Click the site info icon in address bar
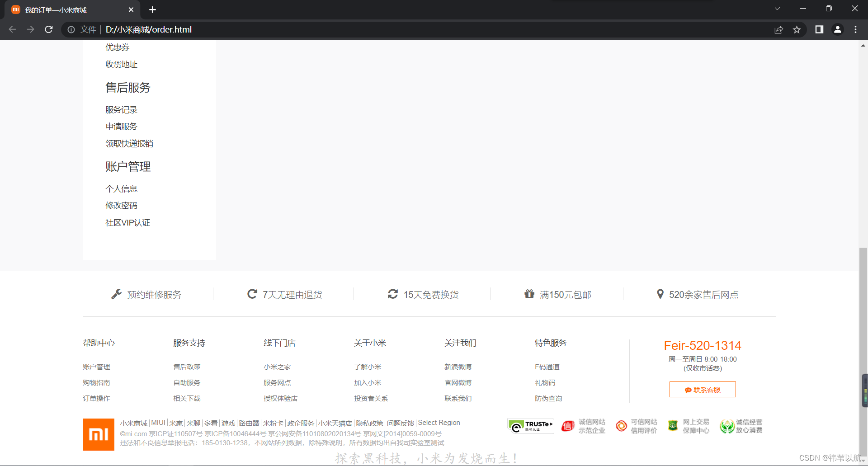Viewport: 868px width, 466px height. tap(71, 29)
